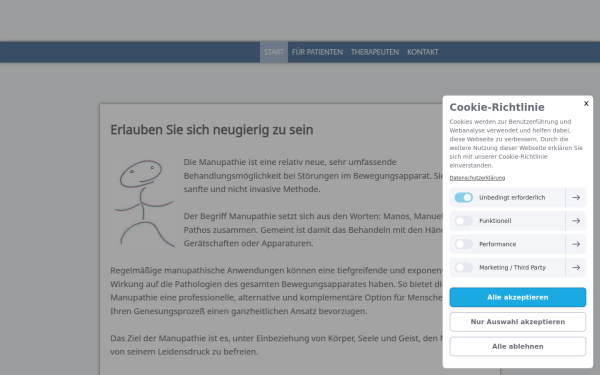Open the THERAPEUTEN menu
The image size is (600, 375).
click(375, 52)
